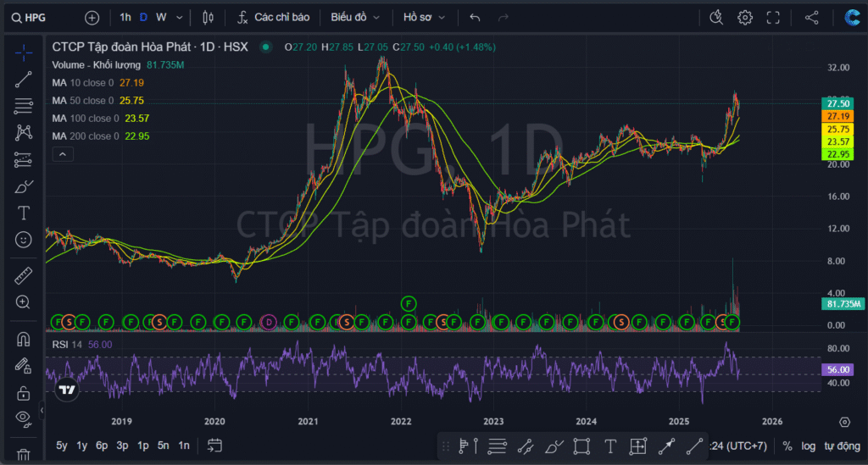Expand the Biểu đồ dropdown
The width and height of the screenshot is (868, 465).
pos(355,17)
